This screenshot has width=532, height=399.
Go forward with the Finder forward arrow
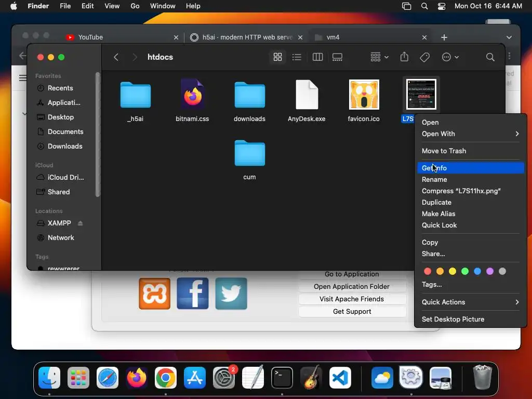(x=135, y=57)
